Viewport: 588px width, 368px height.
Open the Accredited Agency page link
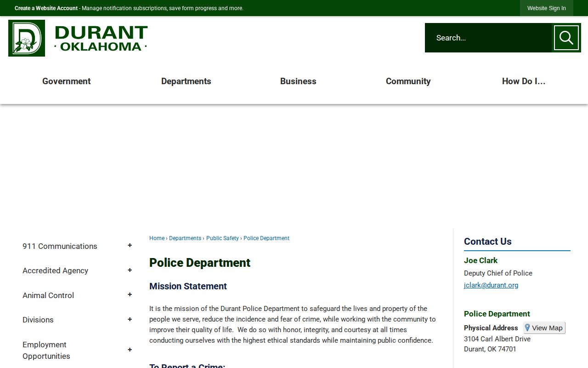click(x=55, y=270)
